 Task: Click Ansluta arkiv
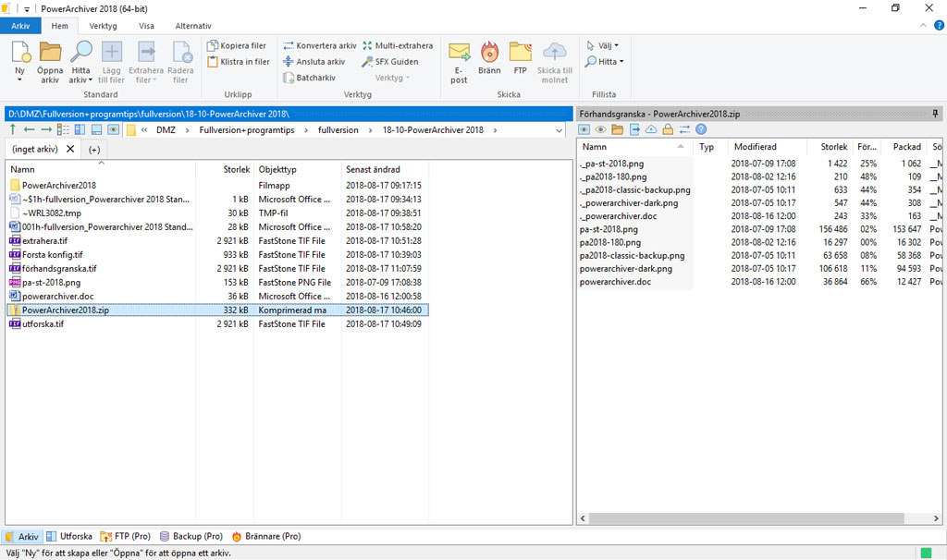point(314,62)
